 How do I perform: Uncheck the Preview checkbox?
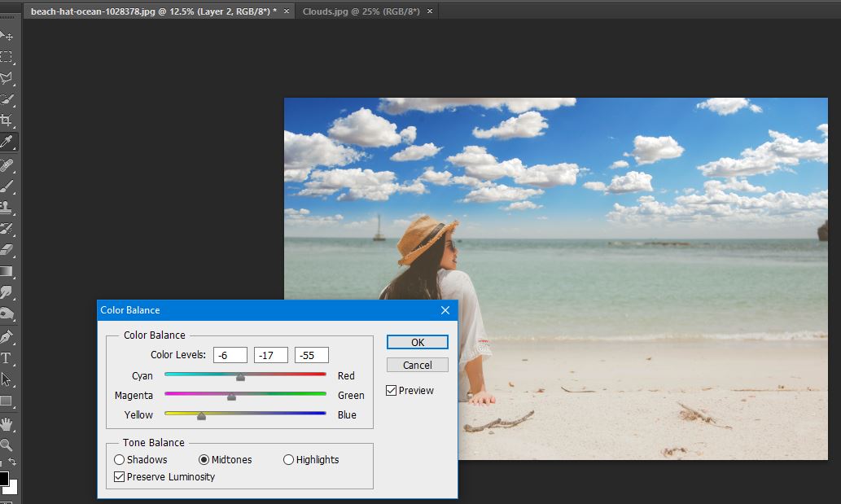392,391
